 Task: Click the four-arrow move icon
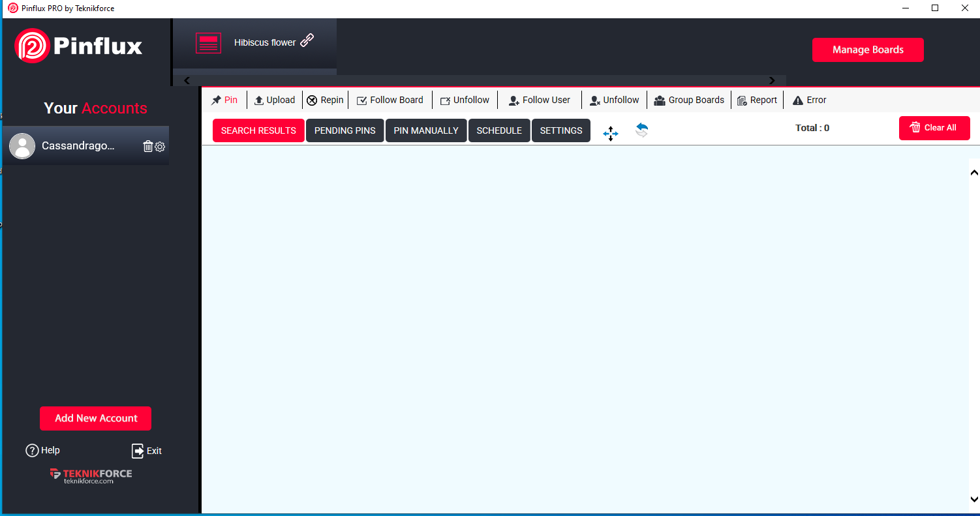click(x=611, y=134)
